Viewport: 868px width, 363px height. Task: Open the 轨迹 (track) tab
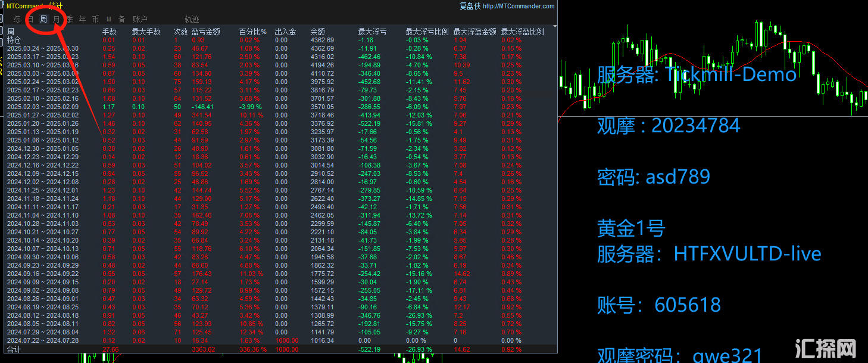pyautogui.click(x=192, y=19)
